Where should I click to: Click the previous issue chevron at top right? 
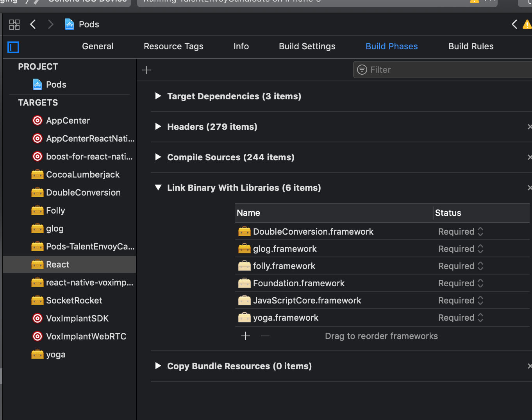click(514, 24)
